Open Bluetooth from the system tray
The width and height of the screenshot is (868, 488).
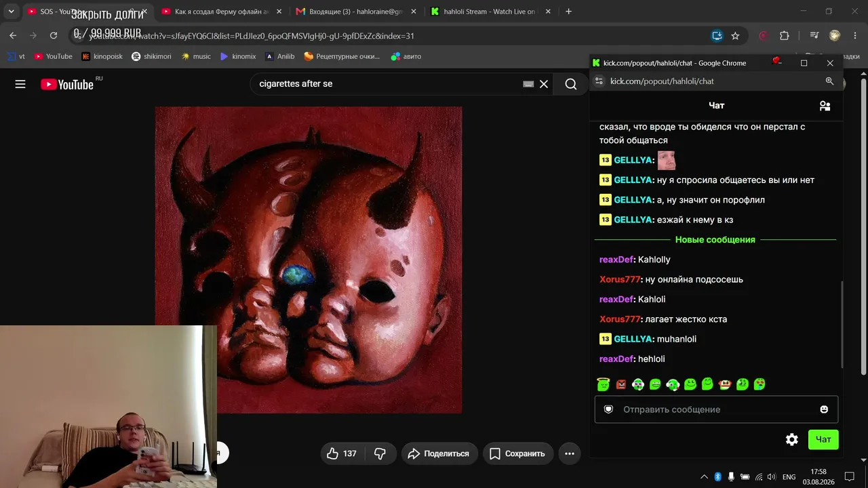[x=718, y=476]
